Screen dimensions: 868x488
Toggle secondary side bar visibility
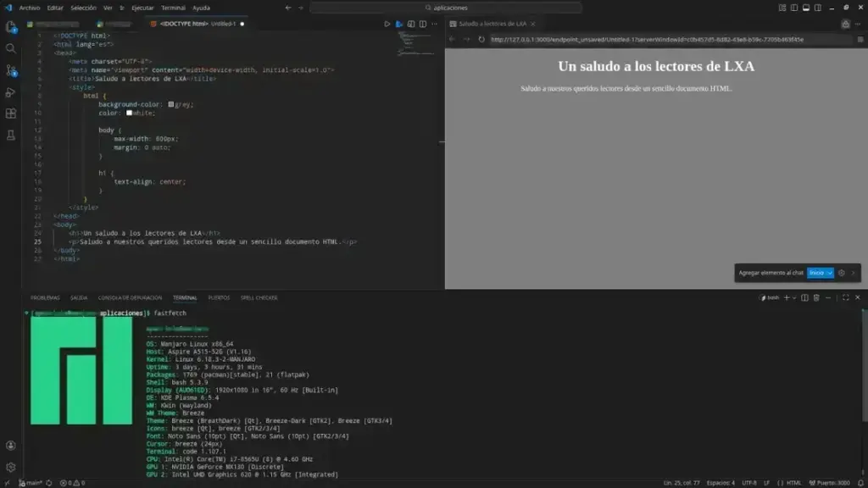[818, 8]
